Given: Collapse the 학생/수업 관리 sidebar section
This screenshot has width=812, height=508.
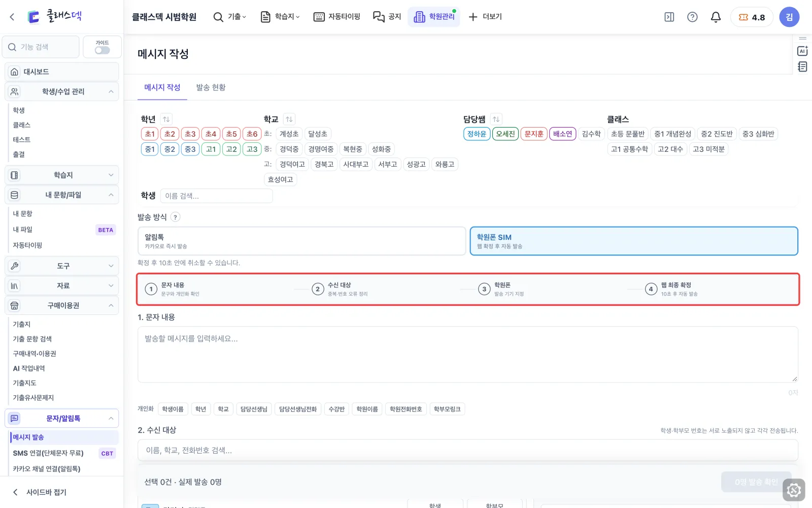Looking at the screenshot, I should [x=62, y=91].
